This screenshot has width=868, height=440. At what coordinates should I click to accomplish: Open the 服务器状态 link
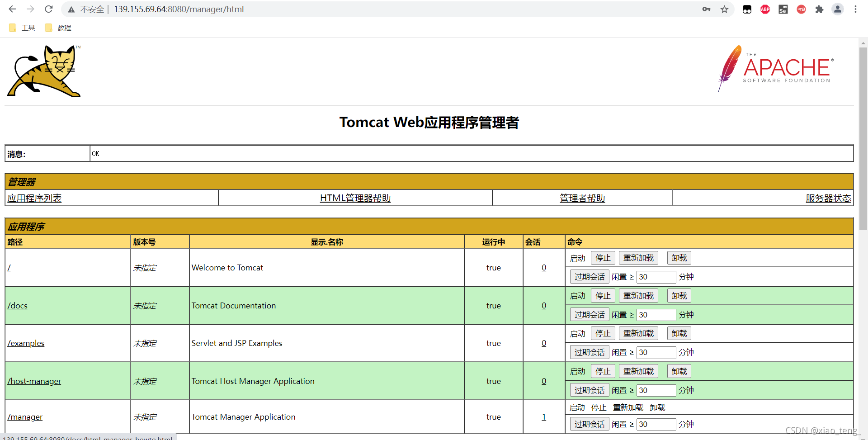pos(828,198)
